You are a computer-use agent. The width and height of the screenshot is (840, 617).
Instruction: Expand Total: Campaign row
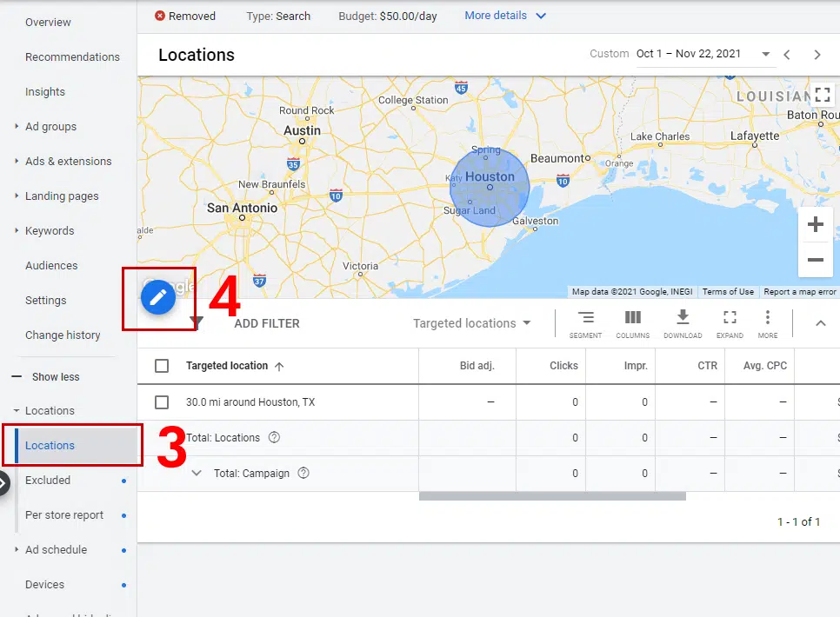pos(197,473)
